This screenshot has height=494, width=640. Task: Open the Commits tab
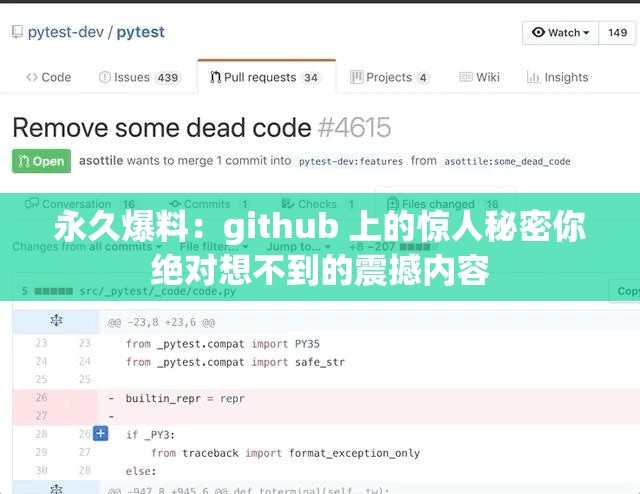tap(209, 204)
